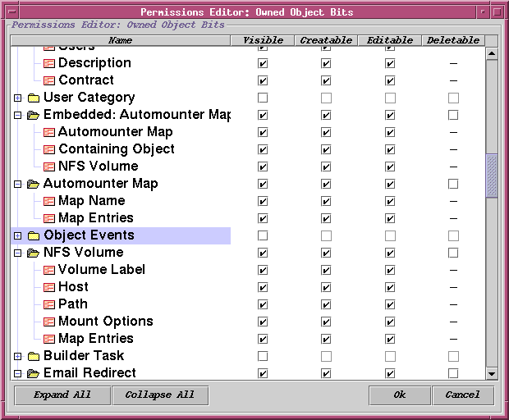The image size is (509, 420).
Task: Click the NFS Volume open folder icon
Action: pyautogui.click(x=33, y=253)
